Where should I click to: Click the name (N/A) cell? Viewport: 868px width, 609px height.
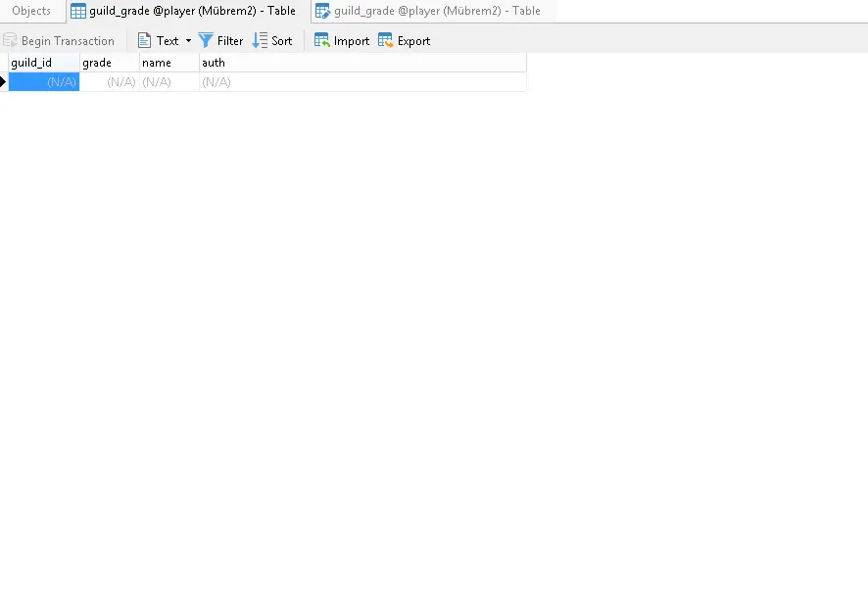coord(169,82)
